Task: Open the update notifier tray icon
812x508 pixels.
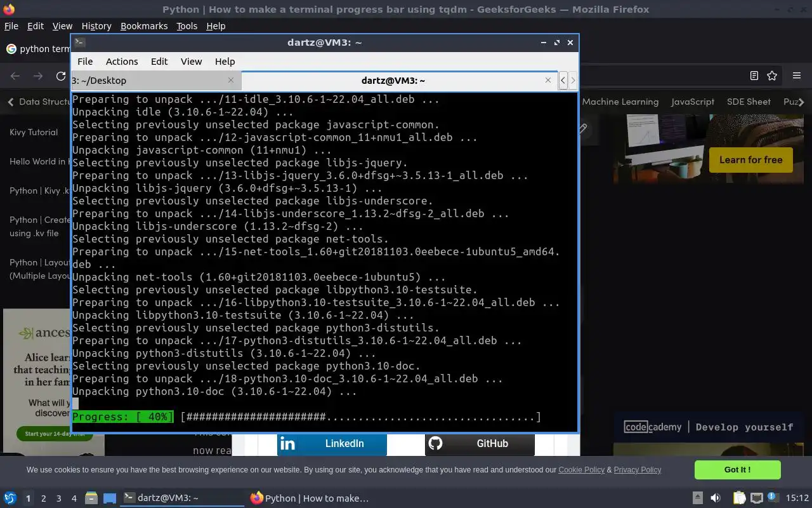Action: 772,497
